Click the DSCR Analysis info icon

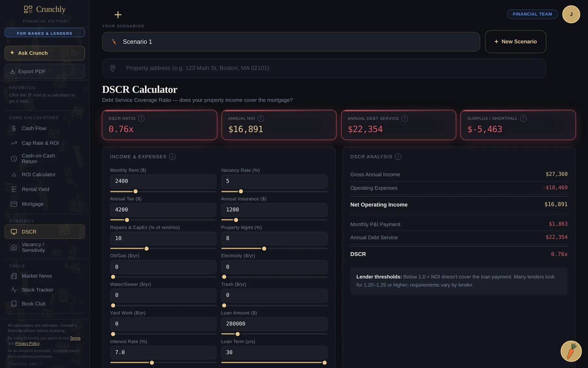click(x=398, y=157)
